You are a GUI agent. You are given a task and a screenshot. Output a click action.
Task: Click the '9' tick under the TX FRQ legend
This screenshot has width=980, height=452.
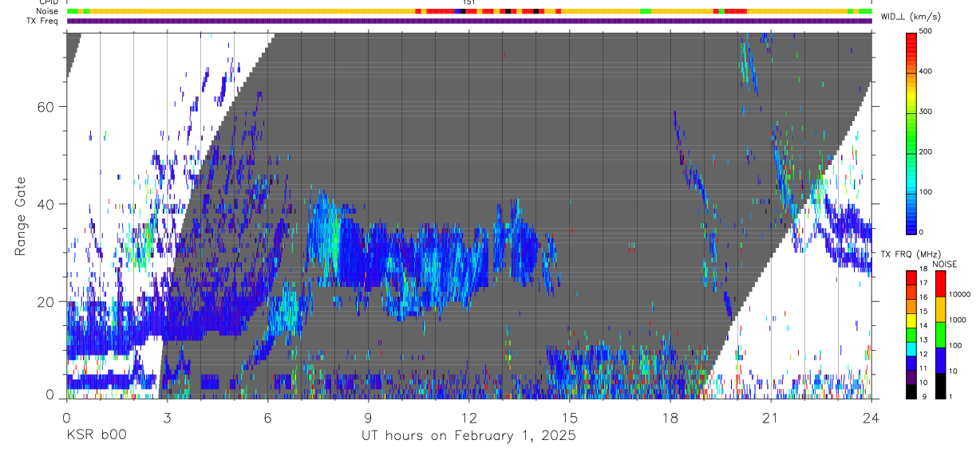point(925,397)
